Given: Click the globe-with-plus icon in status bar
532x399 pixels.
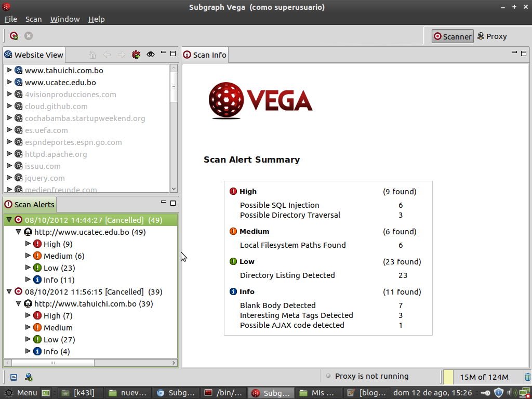Looking at the screenshot, I should point(29,377).
